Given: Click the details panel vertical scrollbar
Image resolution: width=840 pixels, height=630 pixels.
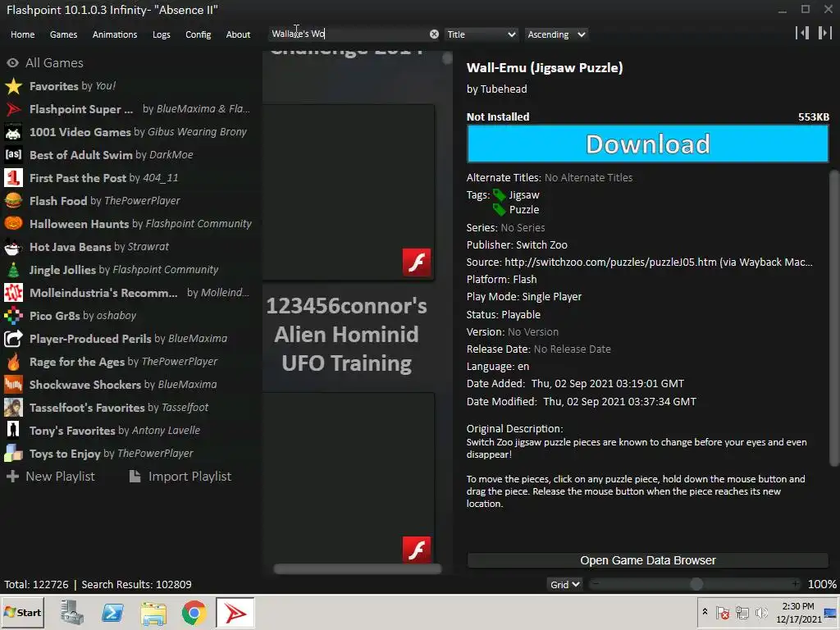Looking at the screenshot, I should (x=834, y=319).
